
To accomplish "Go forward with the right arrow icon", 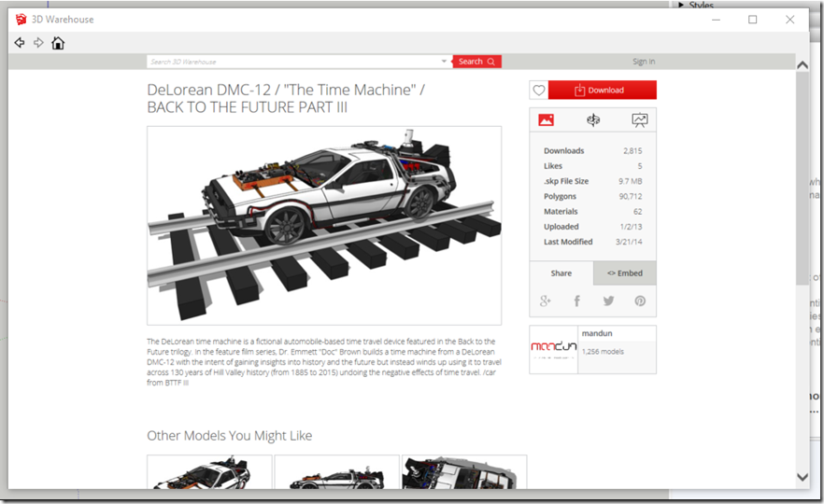I will 38,43.
